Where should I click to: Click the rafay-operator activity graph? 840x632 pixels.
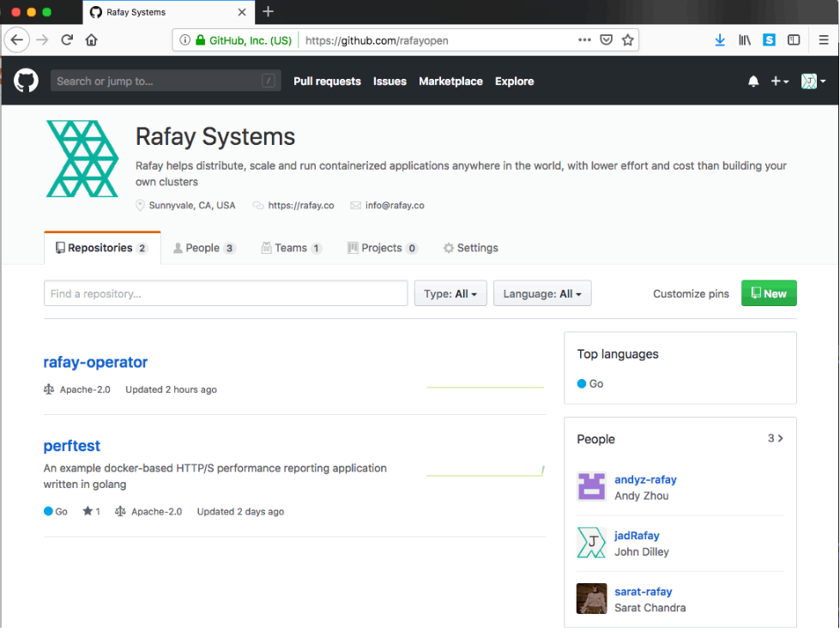tap(485, 387)
